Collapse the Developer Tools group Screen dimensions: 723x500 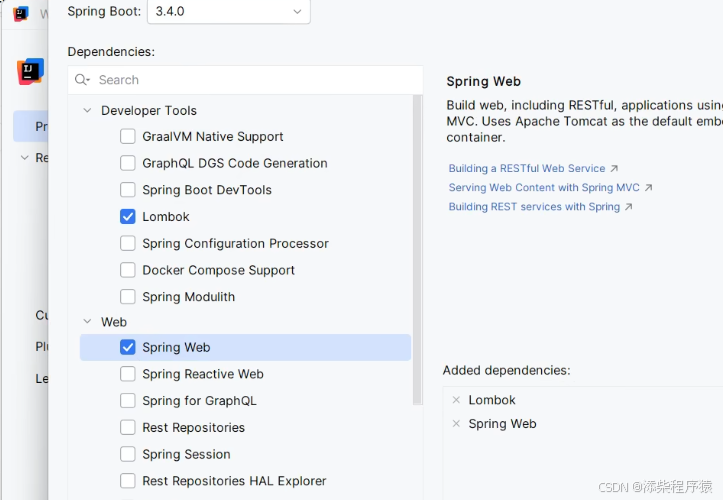[87, 111]
